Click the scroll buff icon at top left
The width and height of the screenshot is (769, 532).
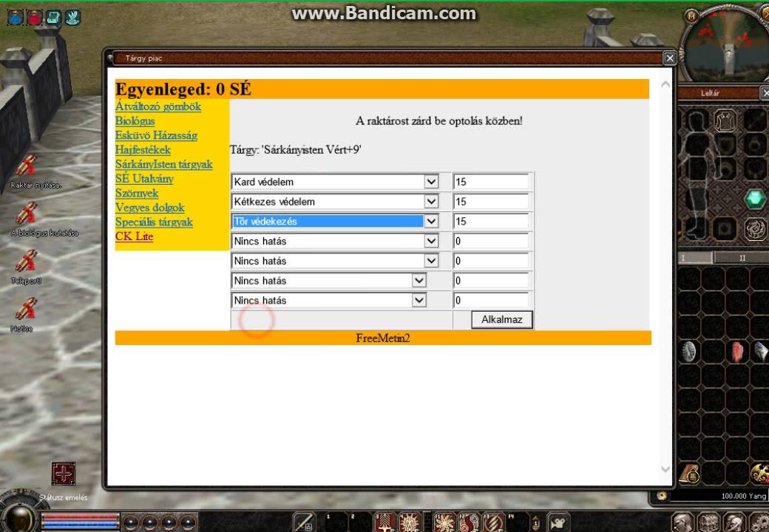coord(53,17)
